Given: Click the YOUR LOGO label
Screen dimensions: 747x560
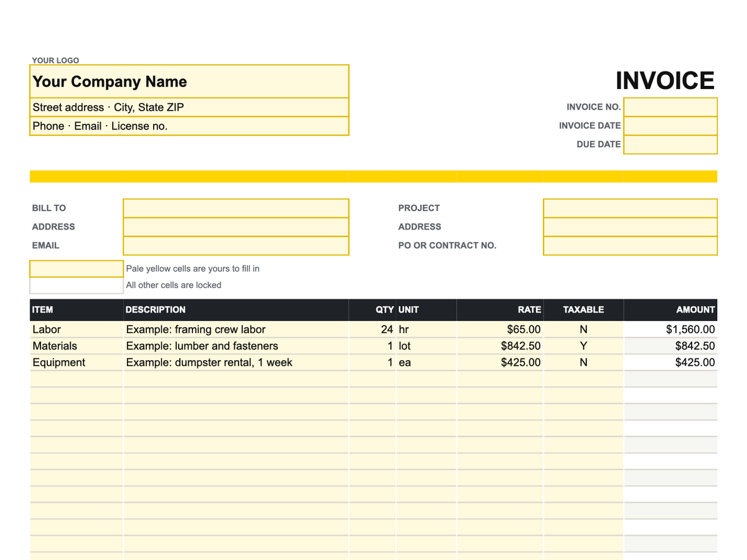Looking at the screenshot, I should (x=55, y=60).
